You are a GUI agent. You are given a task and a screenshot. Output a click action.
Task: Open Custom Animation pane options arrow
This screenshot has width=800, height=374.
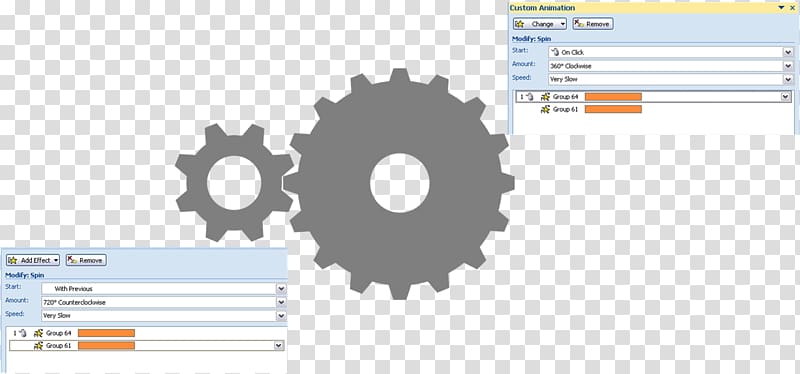pos(781,8)
